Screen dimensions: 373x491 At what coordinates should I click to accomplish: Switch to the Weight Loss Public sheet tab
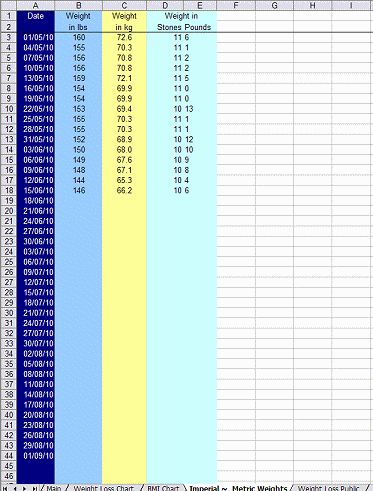click(x=329, y=488)
